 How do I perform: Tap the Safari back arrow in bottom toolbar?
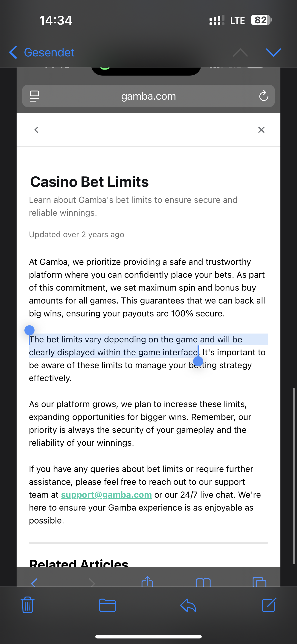(x=34, y=583)
